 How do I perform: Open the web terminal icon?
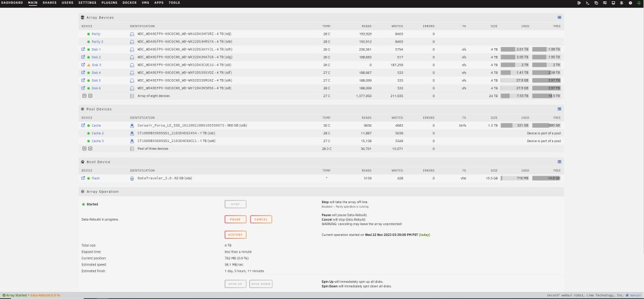tap(588, 3)
